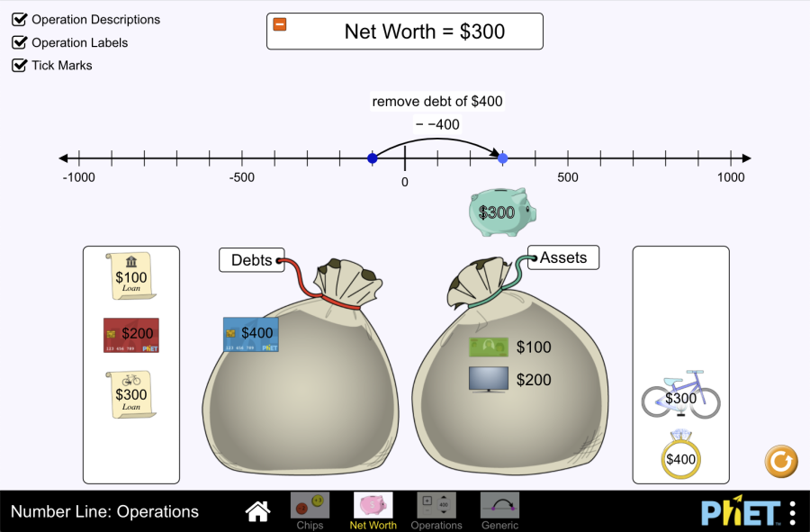This screenshot has height=532, width=810.
Task: Click the $400 blue credit card in debts bag
Action: coord(251,334)
